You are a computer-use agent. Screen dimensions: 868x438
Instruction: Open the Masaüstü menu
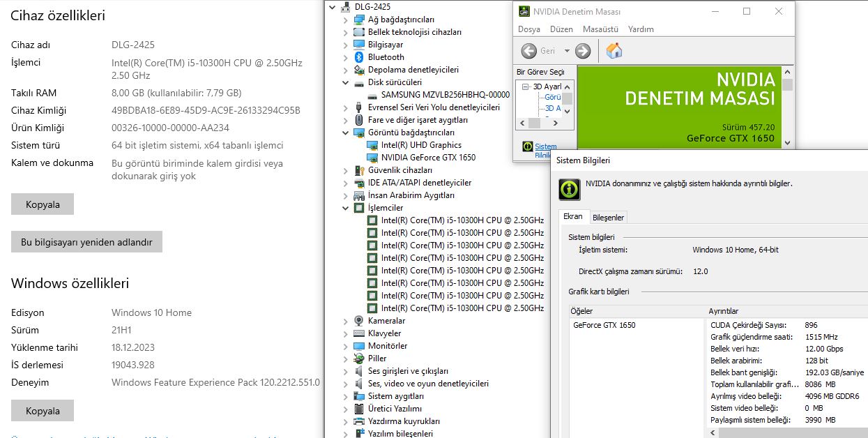point(600,29)
